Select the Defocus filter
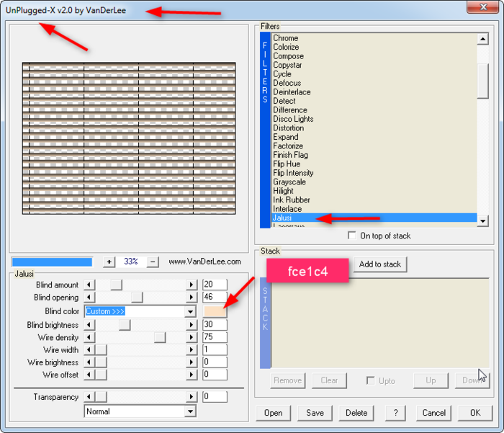 click(287, 83)
